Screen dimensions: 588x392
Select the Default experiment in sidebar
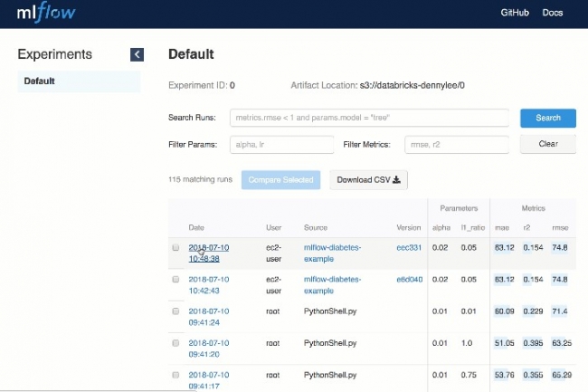[80, 81]
